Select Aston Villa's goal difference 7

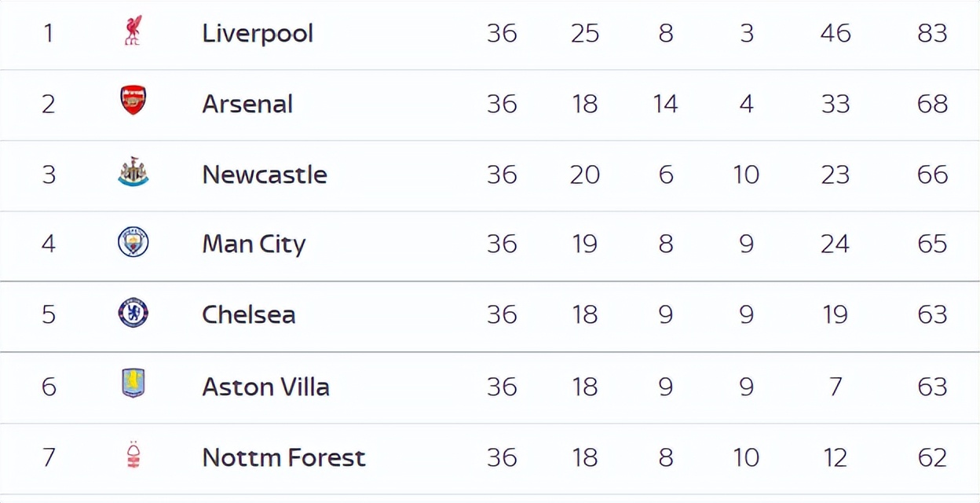pos(836,387)
